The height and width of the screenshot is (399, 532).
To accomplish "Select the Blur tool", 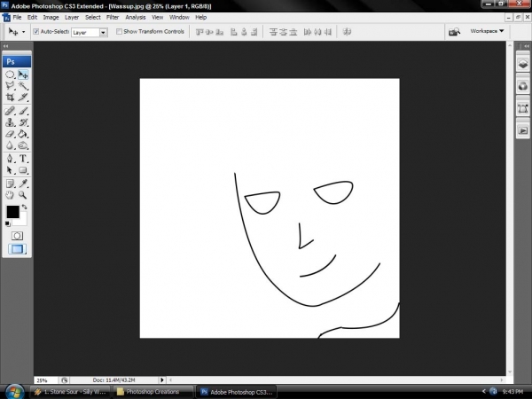I will pyautogui.click(x=10, y=145).
